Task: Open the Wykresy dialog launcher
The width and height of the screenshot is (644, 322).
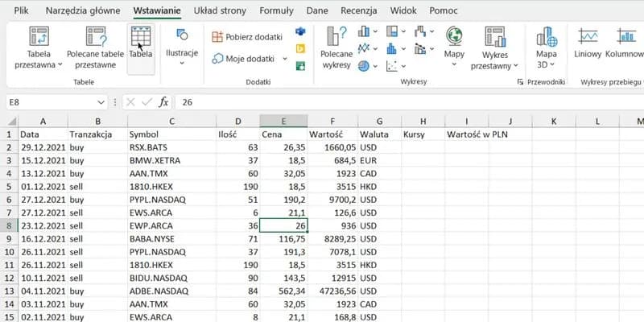Action: (x=518, y=82)
